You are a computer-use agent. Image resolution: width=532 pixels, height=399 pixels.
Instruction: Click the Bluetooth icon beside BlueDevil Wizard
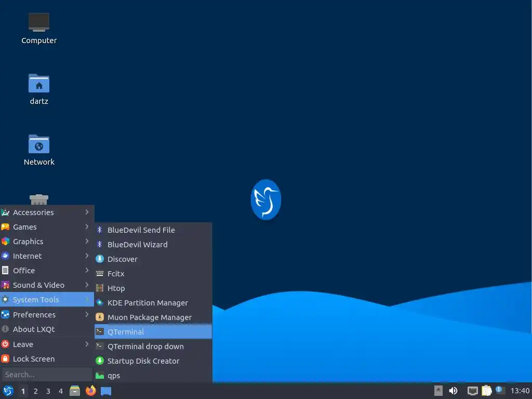(99, 244)
